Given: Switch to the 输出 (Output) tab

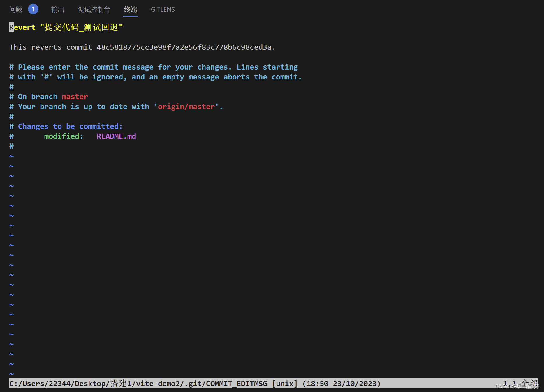Looking at the screenshot, I should 58,10.
